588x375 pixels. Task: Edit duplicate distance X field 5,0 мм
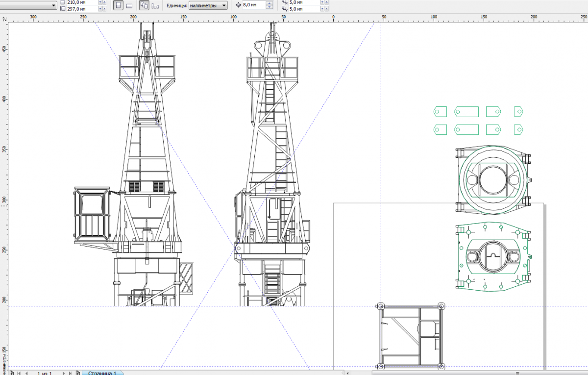(x=305, y=2)
